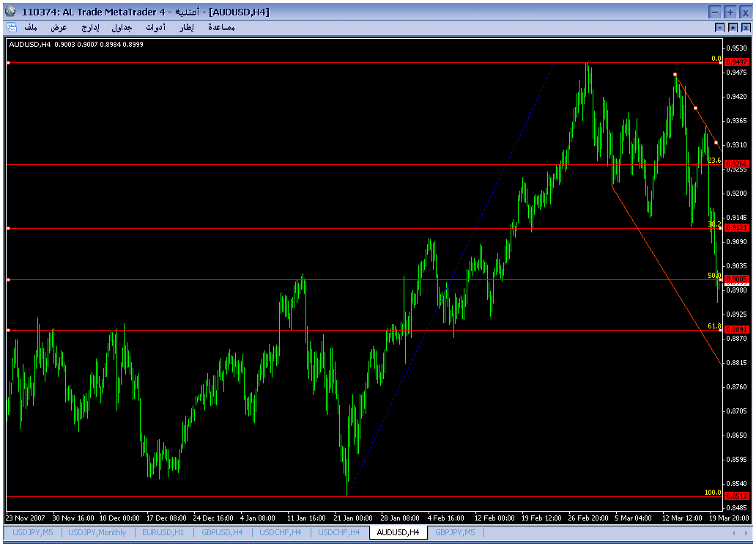The height and width of the screenshot is (544, 756).
Task: Open the GBPUSD,H4 chart tab
Action: pyautogui.click(x=222, y=532)
